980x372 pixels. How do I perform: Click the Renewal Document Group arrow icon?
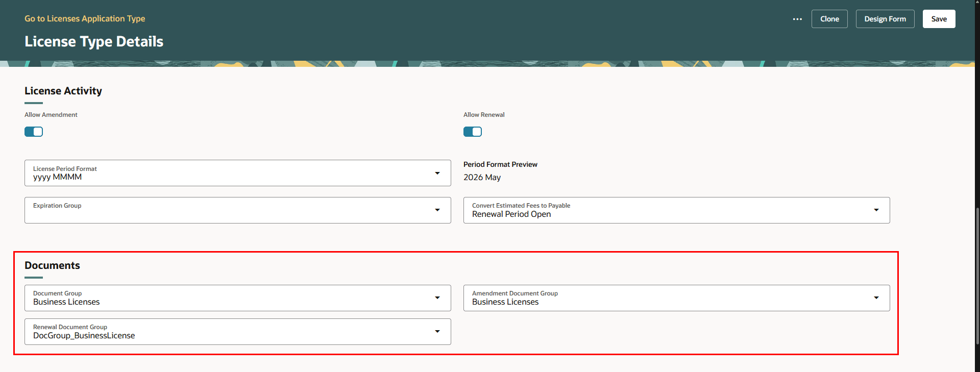pos(437,332)
